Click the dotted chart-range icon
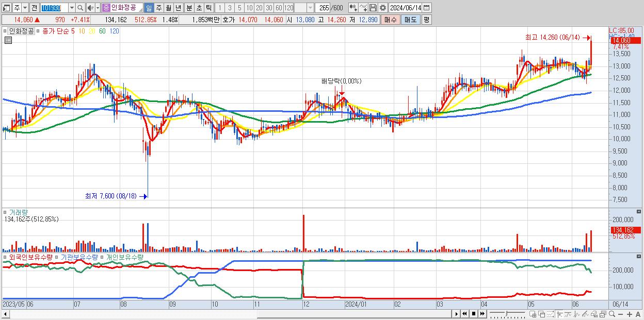Viewport: 644px width, 320px height. (550, 314)
